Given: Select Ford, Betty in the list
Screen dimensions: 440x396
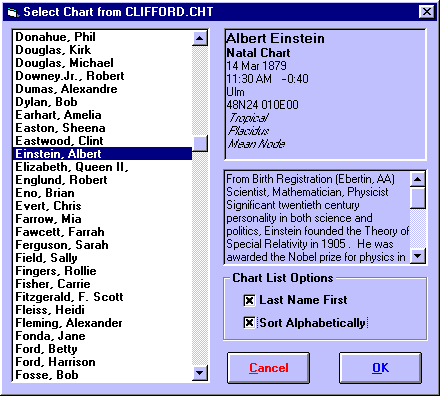Looking at the screenshot, I should (x=102, y=349).
